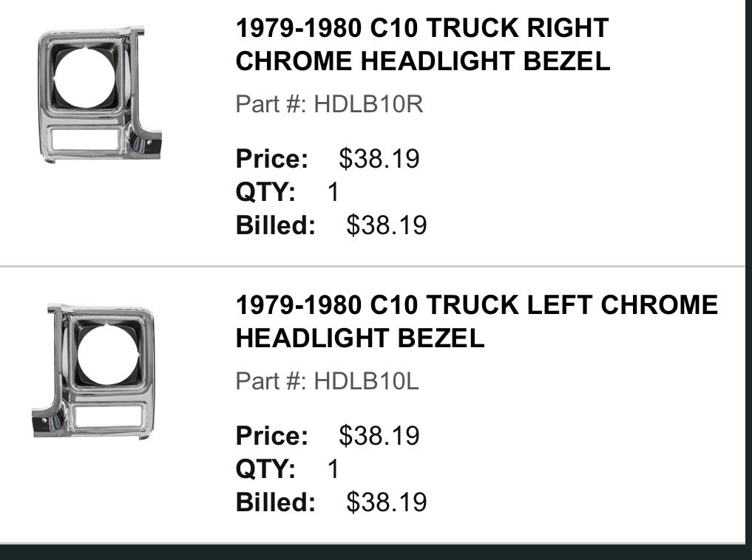752x560 pixels.
Task: Click the Price label for the left bezel
Action: click(271, 436)
